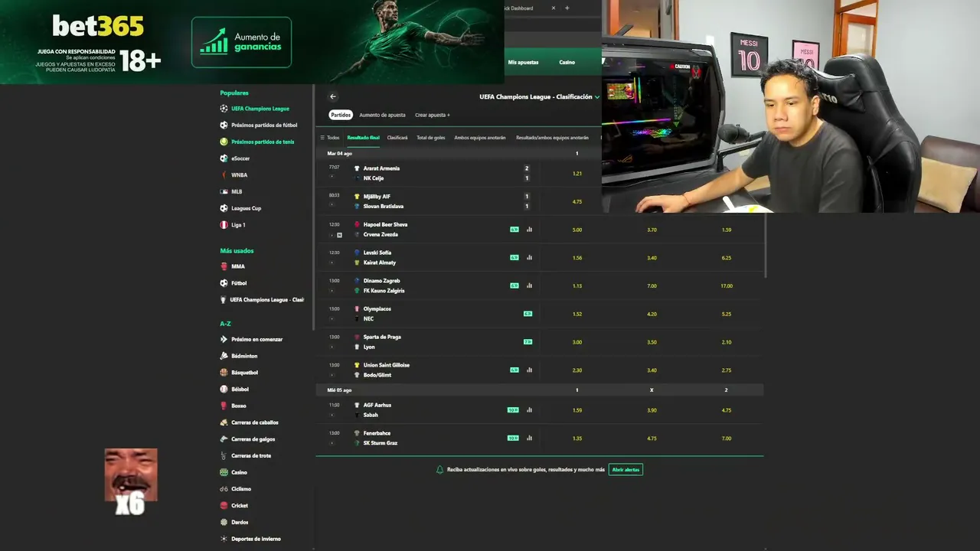Click the Aumento de ganancias banner button
The width and height of the screenshot is (980, 551).
click(x=241, y=42)
